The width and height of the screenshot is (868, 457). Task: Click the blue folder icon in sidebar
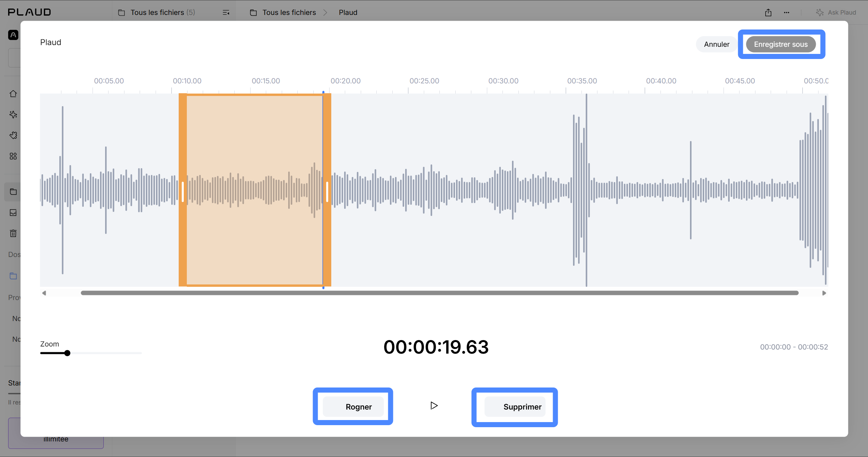click(x=13, y=276)
